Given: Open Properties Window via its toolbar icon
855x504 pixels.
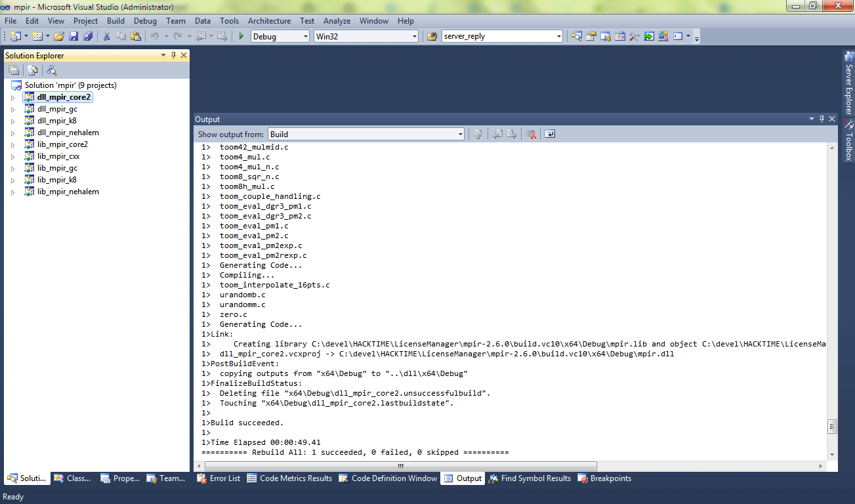Looking at the screenshot, I should (591, 36).
